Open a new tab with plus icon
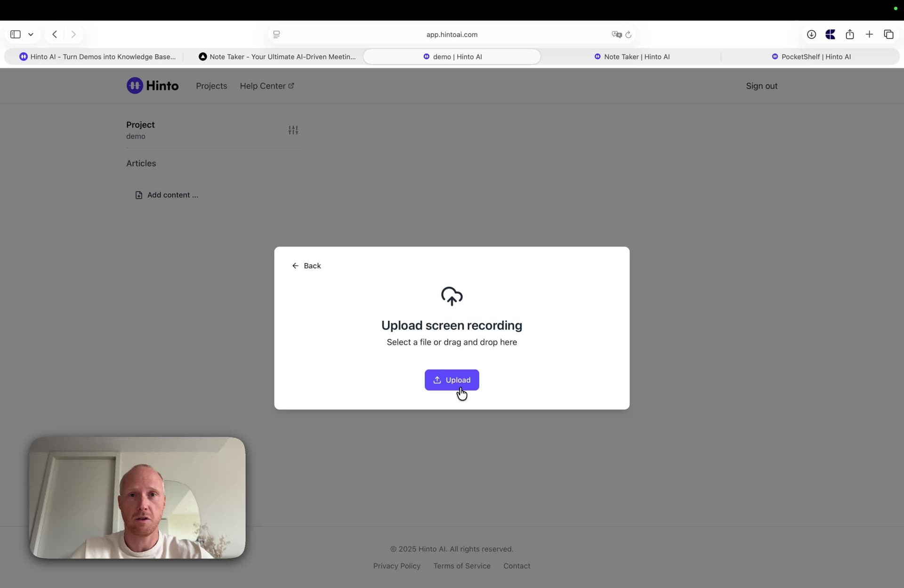The width and height of the screenshot is (904, 588). [x=869, y=34]
